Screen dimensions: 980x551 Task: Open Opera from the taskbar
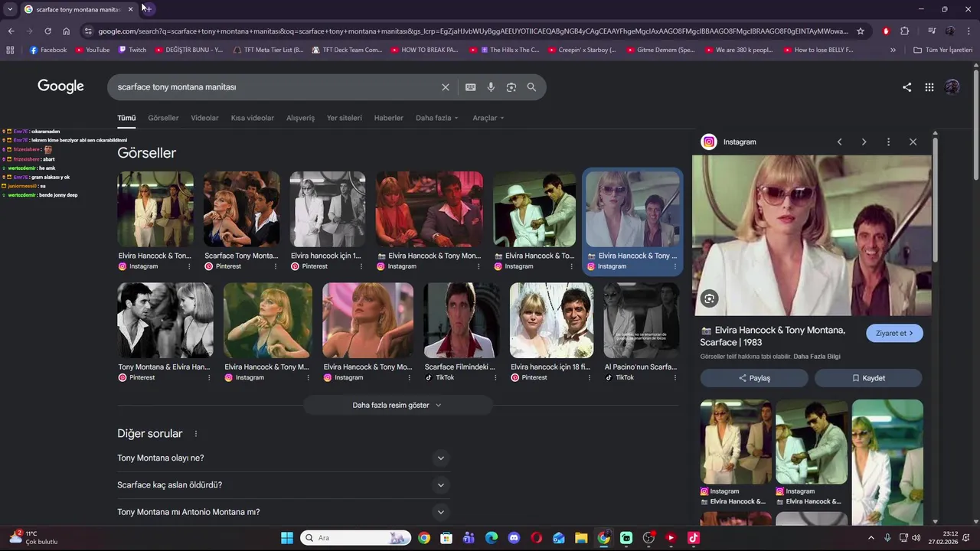point(536,538)
